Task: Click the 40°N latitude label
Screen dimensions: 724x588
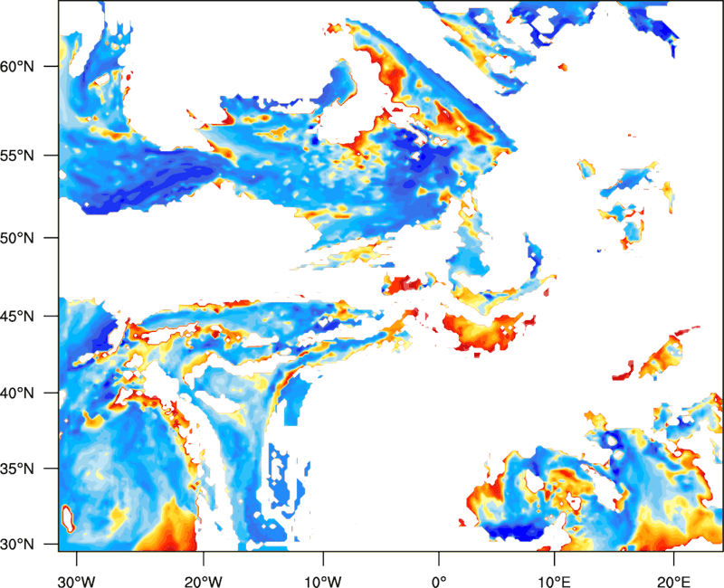Action: tap(17, 394)
